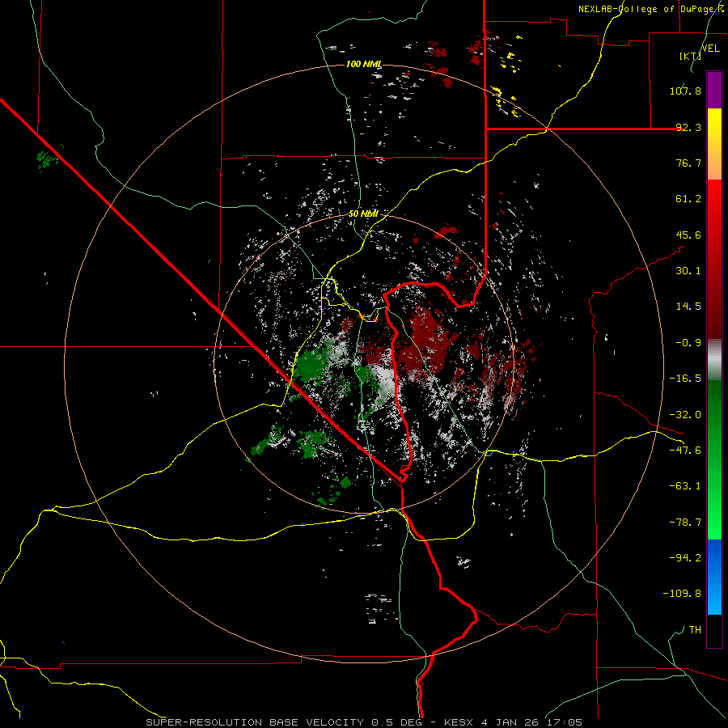Click the 61.2 velocity scale value
This screenshot has width=728, height=728.
point(688,199)
